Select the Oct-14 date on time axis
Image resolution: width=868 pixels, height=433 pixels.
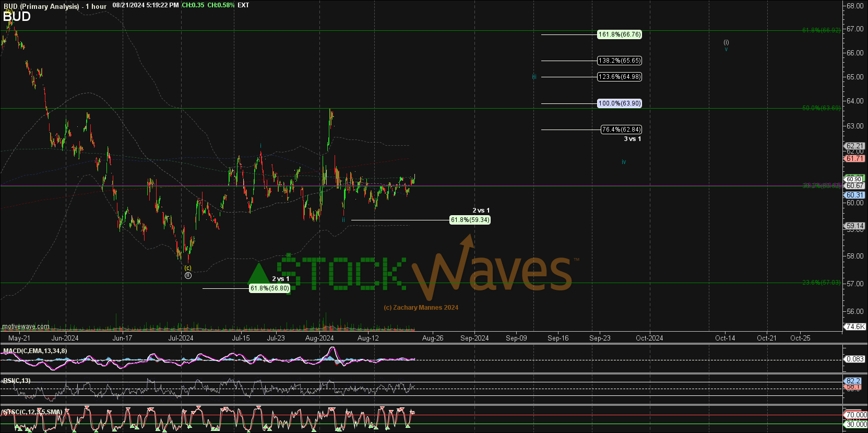(x=725, y=338)
